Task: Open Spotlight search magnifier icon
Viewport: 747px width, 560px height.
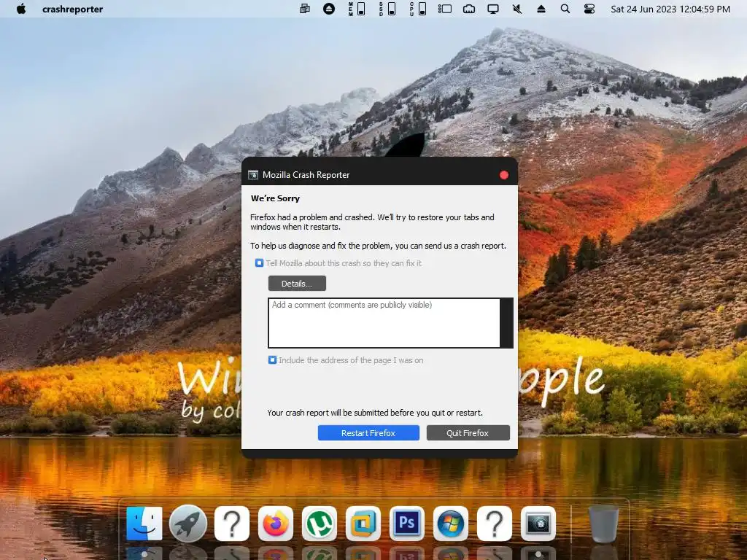Action: (x=565, y=9)
